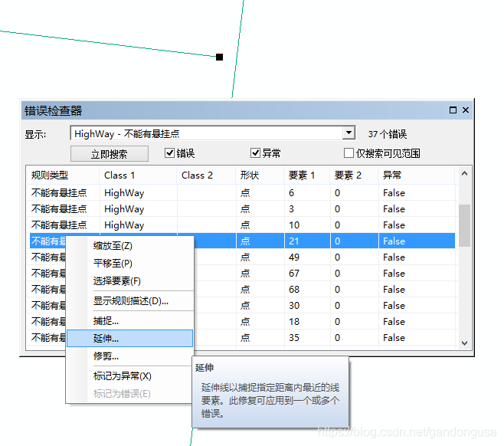Screen dimensions: 504x446
Task: Select 延伸... fix from context menu
Action: click(x=130, y=338)
